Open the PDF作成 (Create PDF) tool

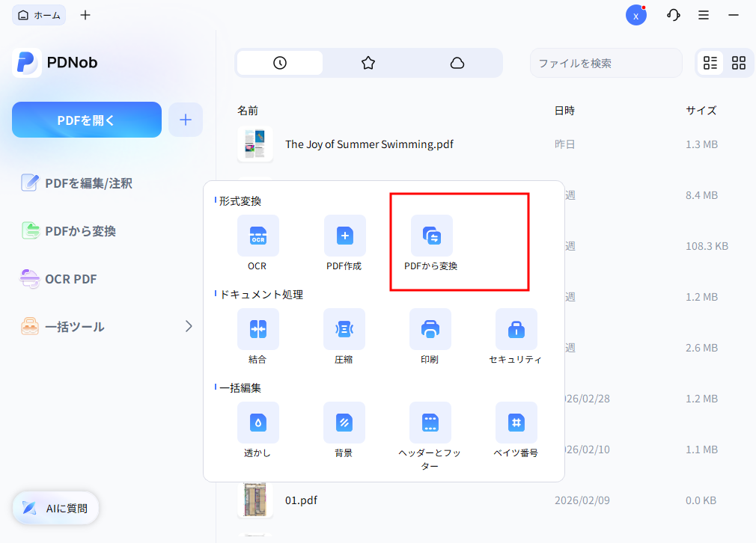344,243
